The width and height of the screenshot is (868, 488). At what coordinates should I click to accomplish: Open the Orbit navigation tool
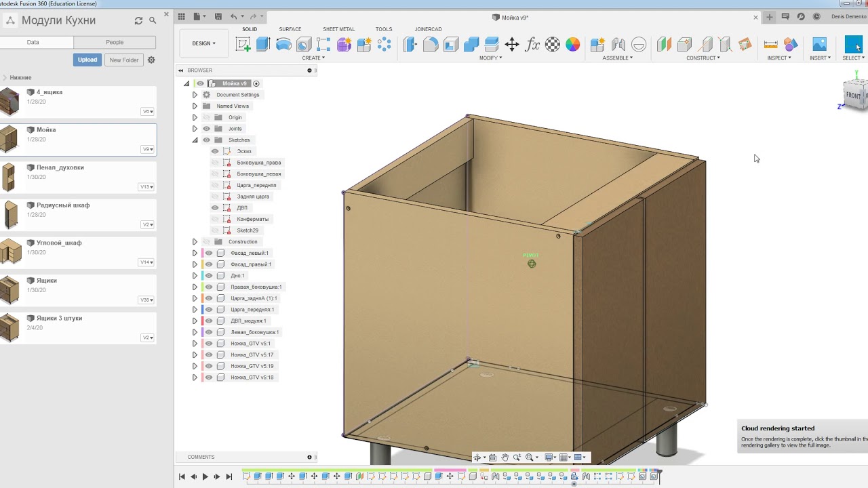(x=478, y=457)
